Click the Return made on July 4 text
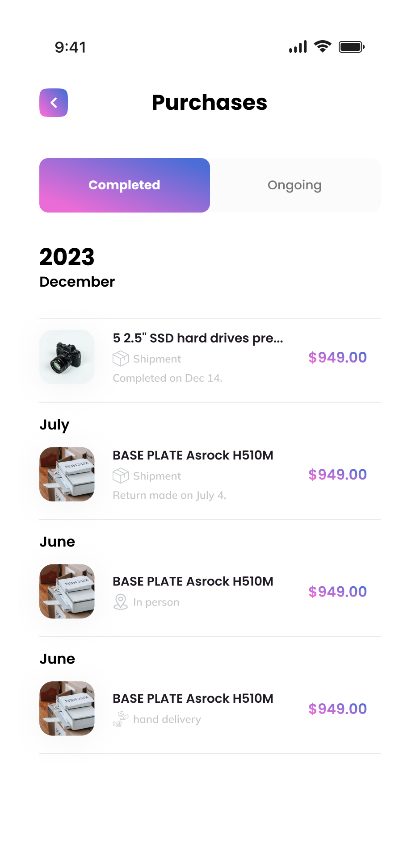The width and height of the screenshot is (420, 868). pos(169,495)
